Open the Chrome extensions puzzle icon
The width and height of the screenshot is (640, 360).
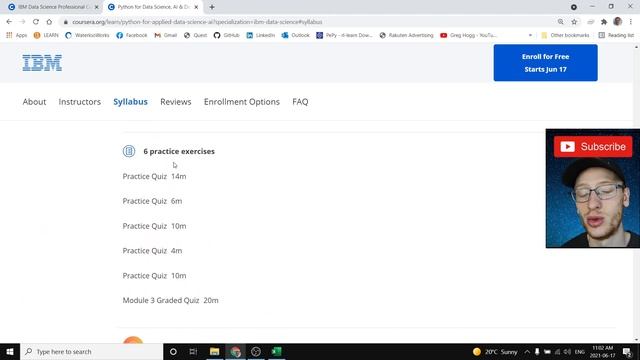(604, 22)
